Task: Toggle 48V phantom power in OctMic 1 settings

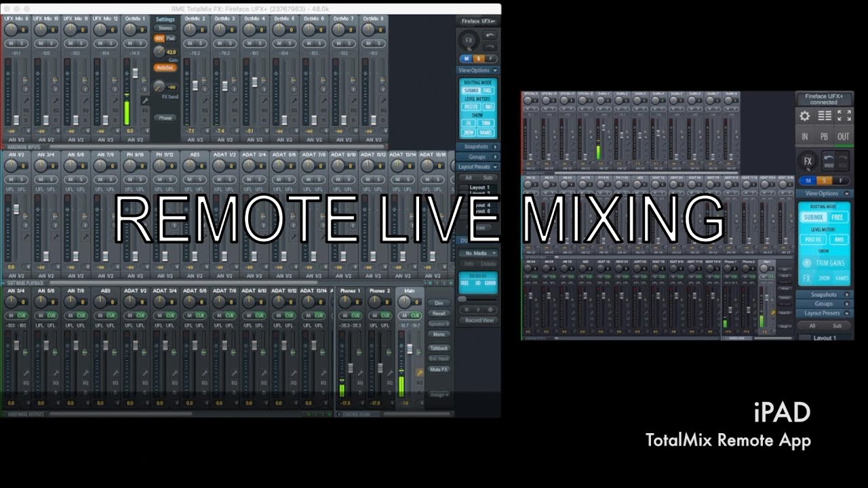Action: [x=159, y=39]
